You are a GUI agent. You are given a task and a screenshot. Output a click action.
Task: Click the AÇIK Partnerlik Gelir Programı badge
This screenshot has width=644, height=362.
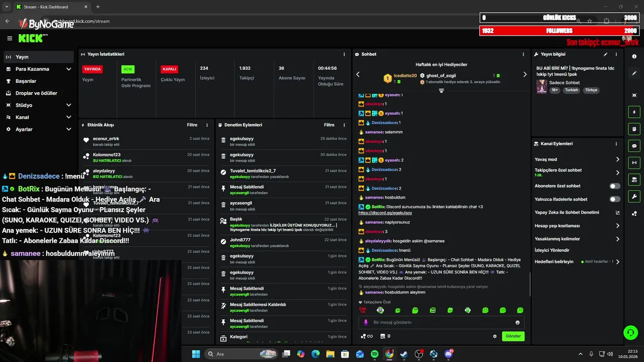pos(128,69)
